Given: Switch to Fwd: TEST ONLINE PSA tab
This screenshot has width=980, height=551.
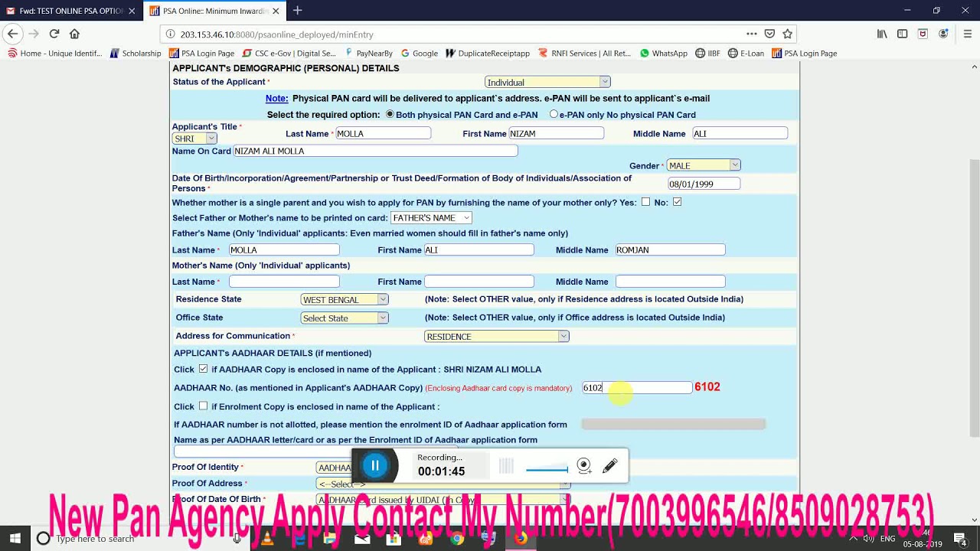Looking at the screenshot, I should pyautogui.click(x=70, y=11).
